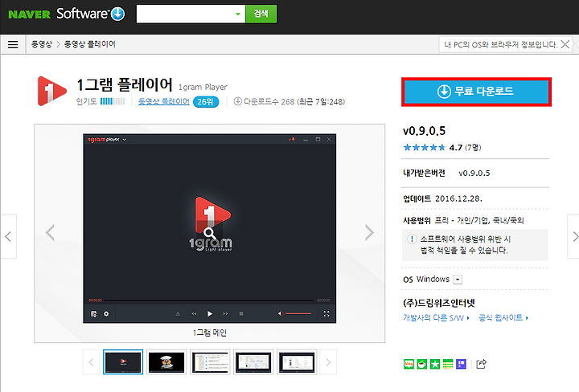Image resolution: width=579 pixels, height=392 pixels.
Task: Click the green 검색 search button
Action: point(261,14)
